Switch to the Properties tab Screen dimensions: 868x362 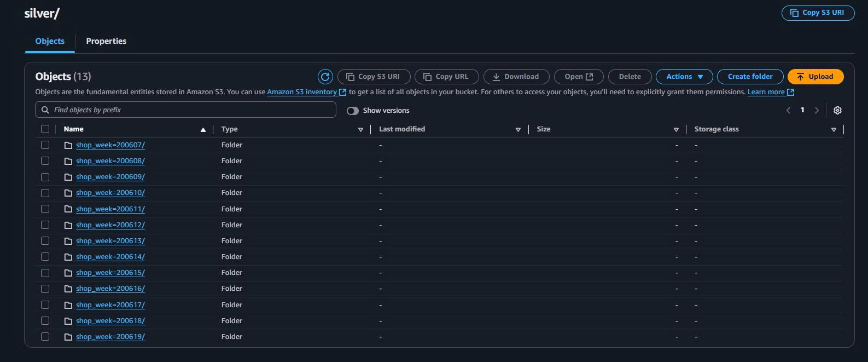(106, 41)
